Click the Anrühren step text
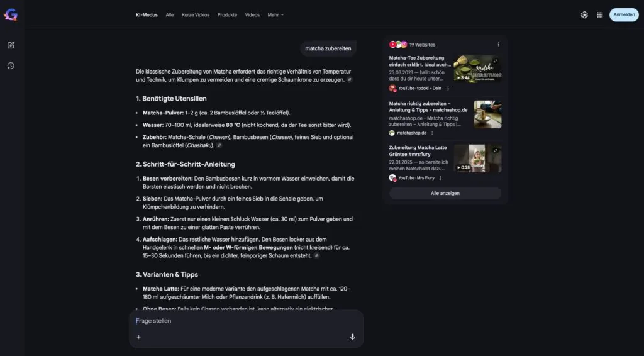This screenshot has height=356, width=644. pyautogui.click(x=248, y=223)
